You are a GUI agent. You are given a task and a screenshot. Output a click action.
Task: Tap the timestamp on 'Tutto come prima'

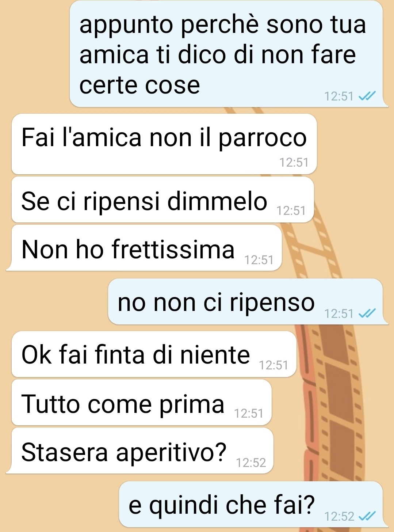(249, 413)
